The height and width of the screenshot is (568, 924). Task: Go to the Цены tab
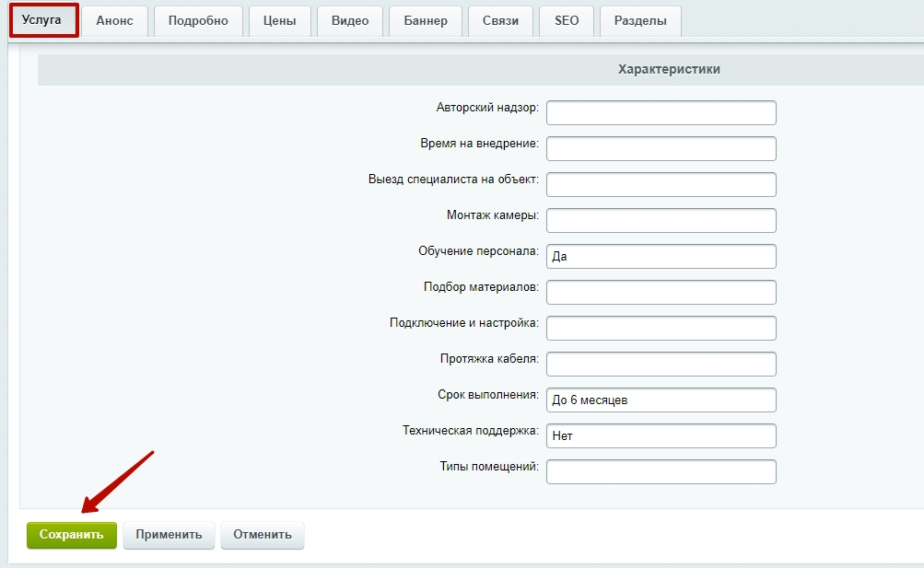point(279,21)
